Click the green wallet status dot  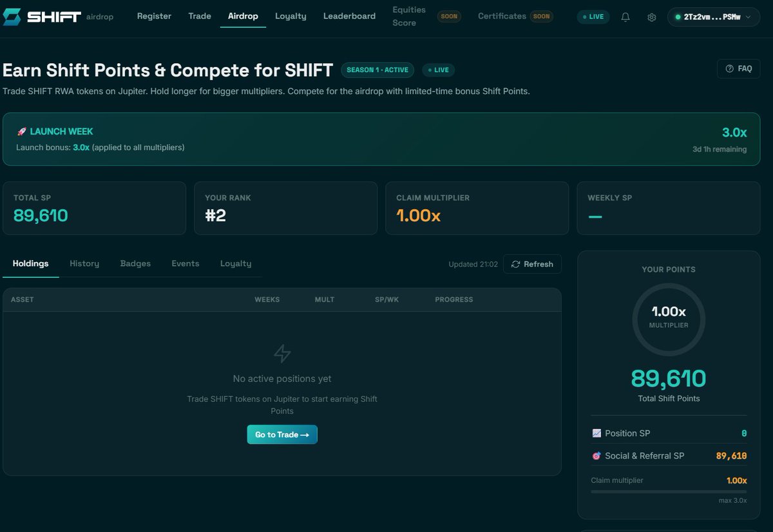pos(678,17)
